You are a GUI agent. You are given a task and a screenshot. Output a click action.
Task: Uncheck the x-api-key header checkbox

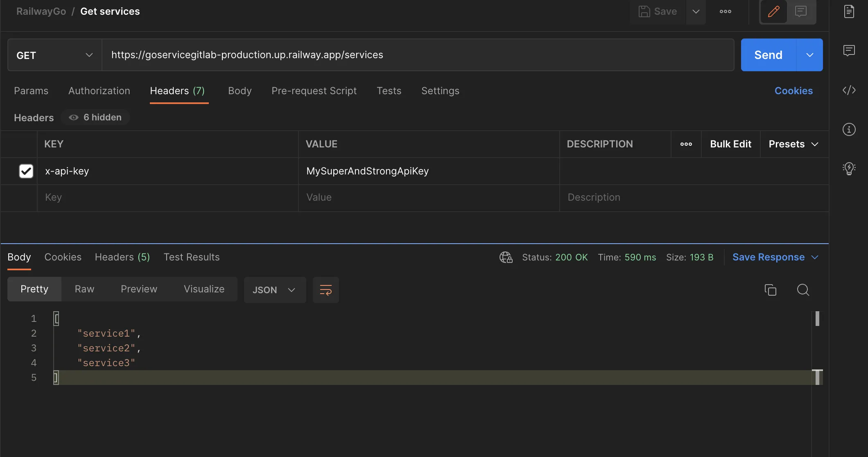(x=26, y=171)
